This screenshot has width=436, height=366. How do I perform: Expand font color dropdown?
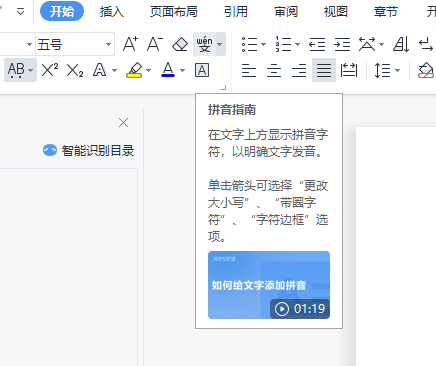(182, 70)
